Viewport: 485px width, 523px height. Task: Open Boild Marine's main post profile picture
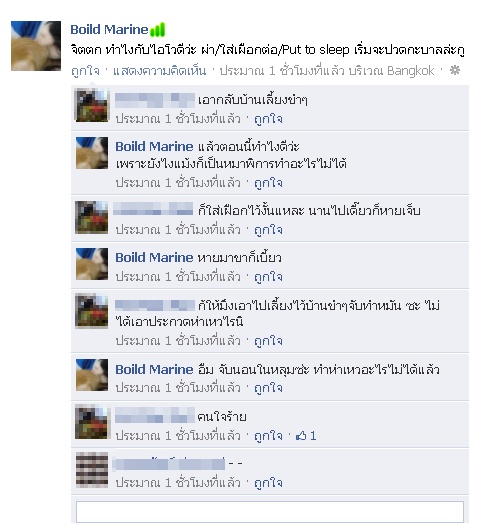click(36, 46)
